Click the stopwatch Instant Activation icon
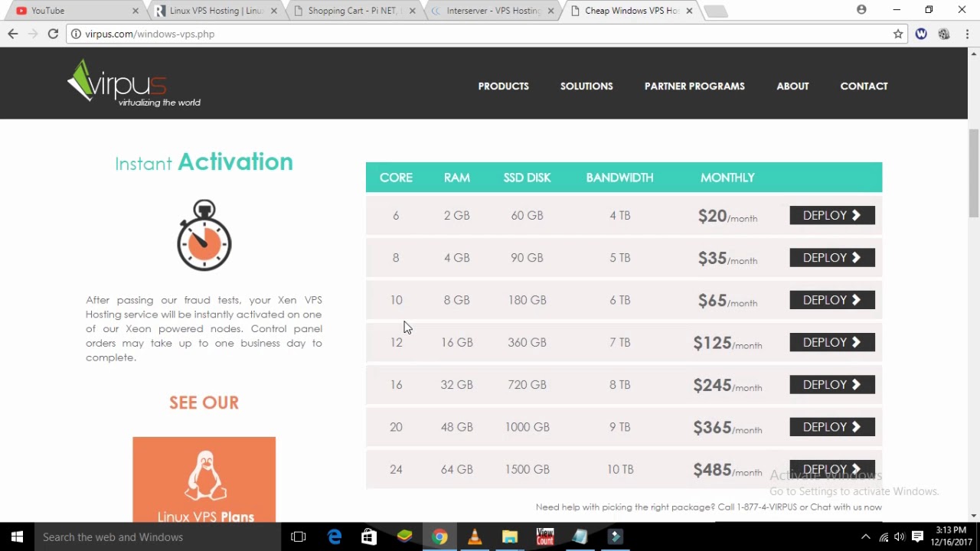The width and height of the screenshot is (980, 551). pos(204,235)
